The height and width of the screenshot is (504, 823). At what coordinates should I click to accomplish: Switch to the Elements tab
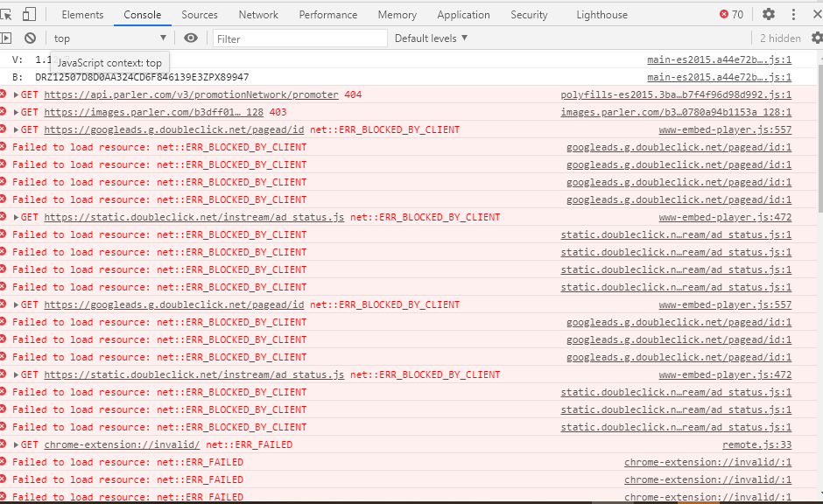pos(82,15)
